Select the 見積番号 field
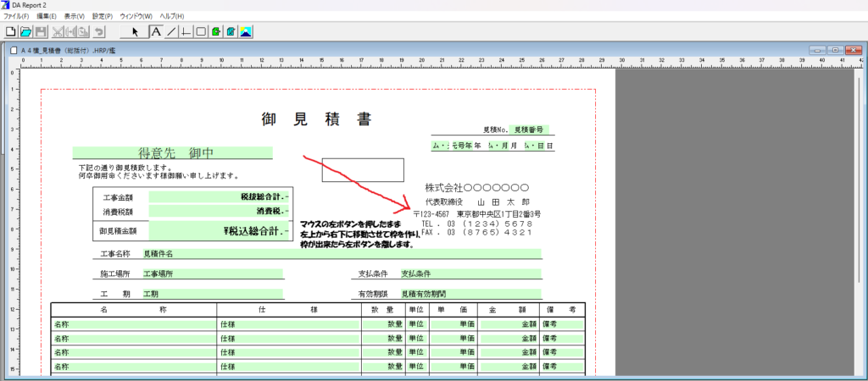The width and height of the screenshot is (868, 381). tap(529, 130)
